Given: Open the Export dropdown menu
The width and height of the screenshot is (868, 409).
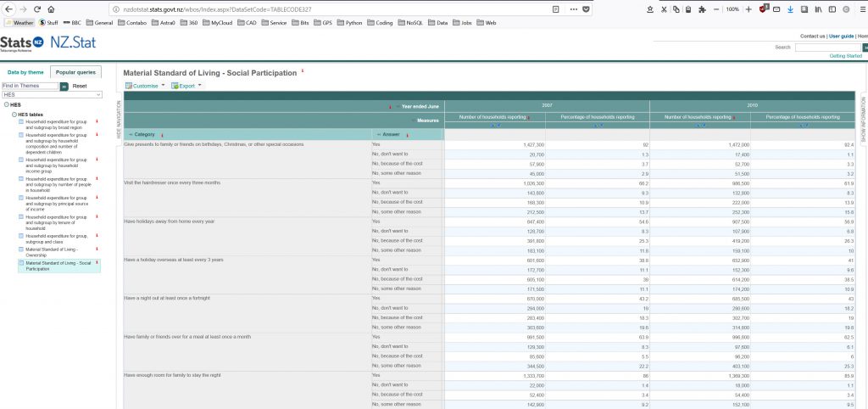Looking at the screenshot, I should tap(186, 86).
